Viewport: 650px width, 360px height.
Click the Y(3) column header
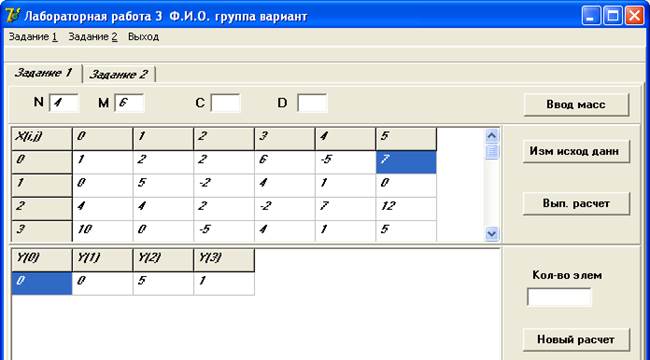pyautogui.click(x=224, y=260)
